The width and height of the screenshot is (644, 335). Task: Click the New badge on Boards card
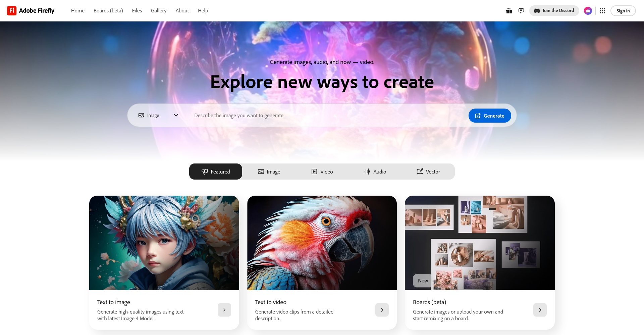click(423, 281)
